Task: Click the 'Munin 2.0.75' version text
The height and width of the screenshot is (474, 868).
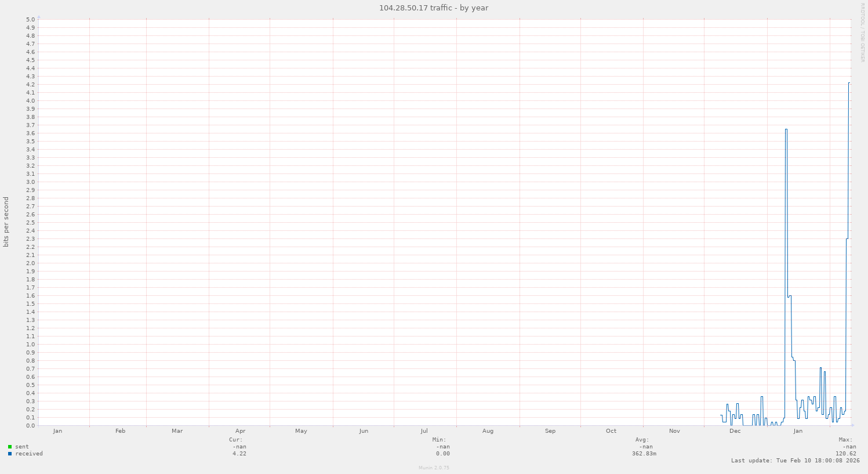Action: coord(434,468)
